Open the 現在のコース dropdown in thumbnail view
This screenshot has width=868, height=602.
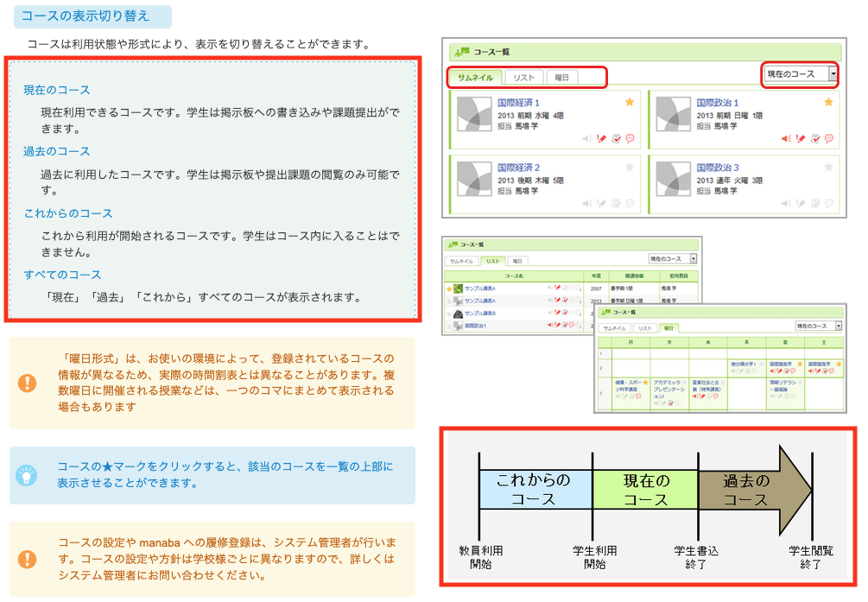[801, 74]
